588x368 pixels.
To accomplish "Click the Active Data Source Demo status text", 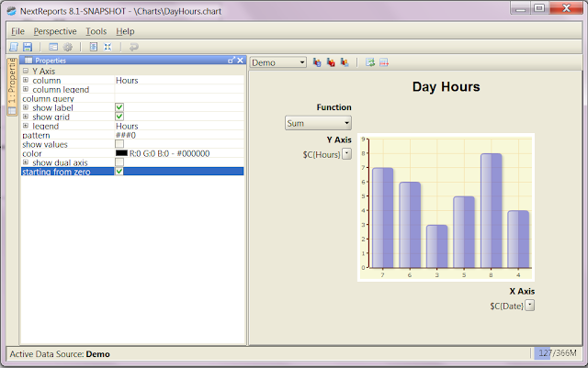I will [60, 354].
